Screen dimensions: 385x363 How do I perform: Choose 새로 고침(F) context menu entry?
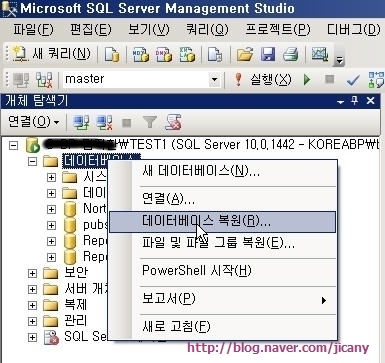(223, 327)
